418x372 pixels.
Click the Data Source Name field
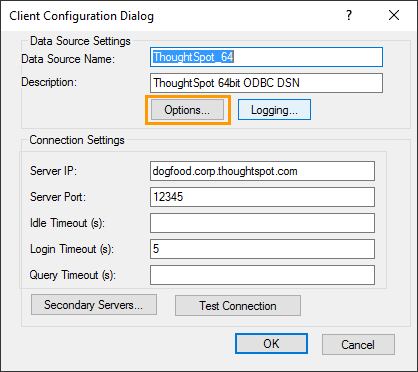click(x=266, y=57)
